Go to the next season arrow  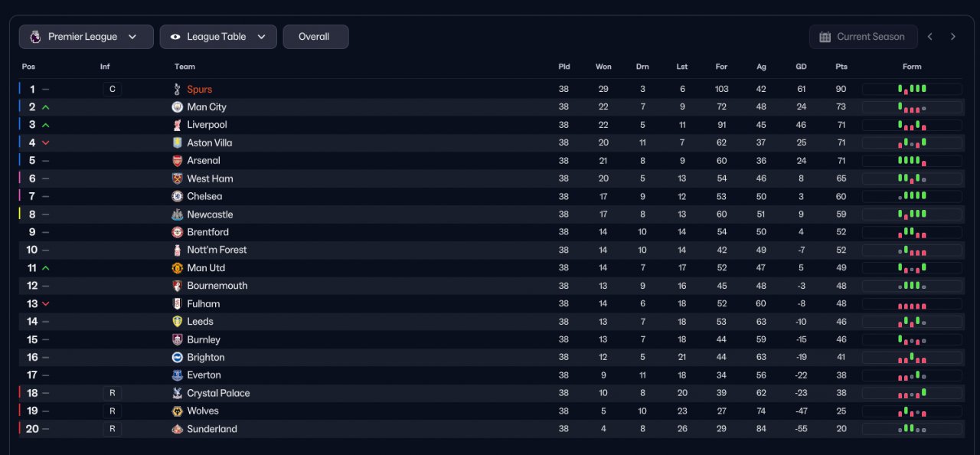pyautogui.click(x=953, y=37)
